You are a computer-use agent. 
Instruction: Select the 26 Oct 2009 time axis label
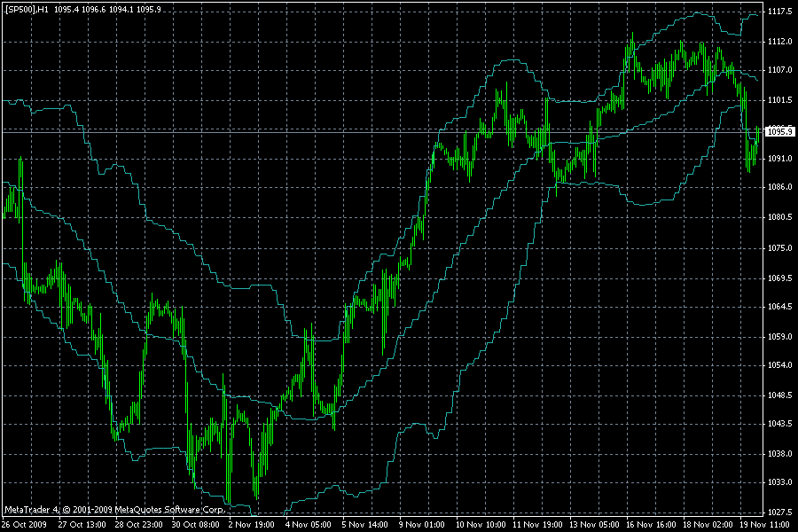(25, 523)
